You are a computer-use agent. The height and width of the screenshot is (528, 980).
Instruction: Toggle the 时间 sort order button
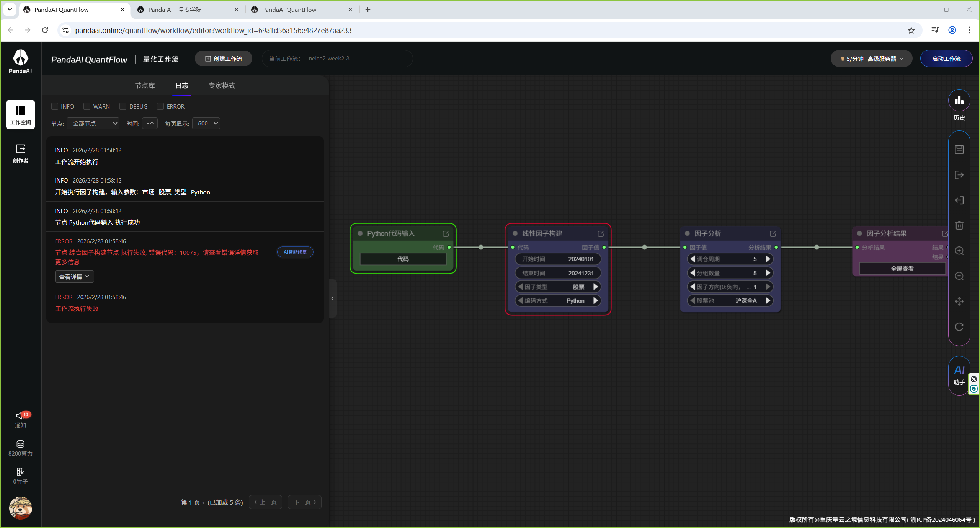pos(150,123)
